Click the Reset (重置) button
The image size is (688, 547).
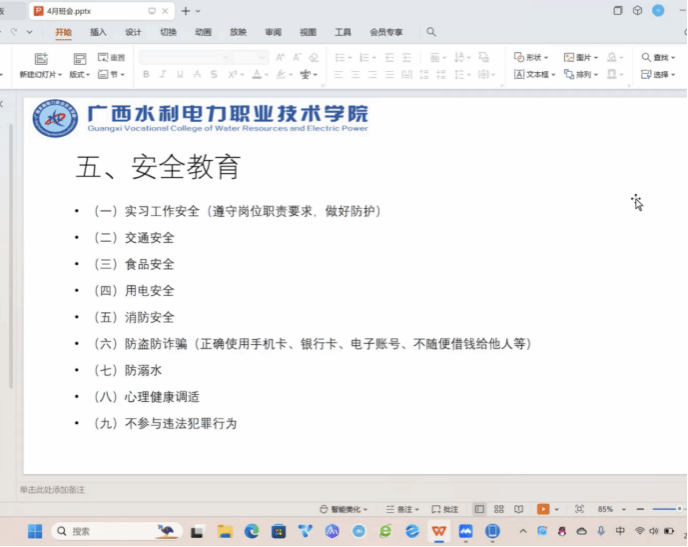pos(113,58)
